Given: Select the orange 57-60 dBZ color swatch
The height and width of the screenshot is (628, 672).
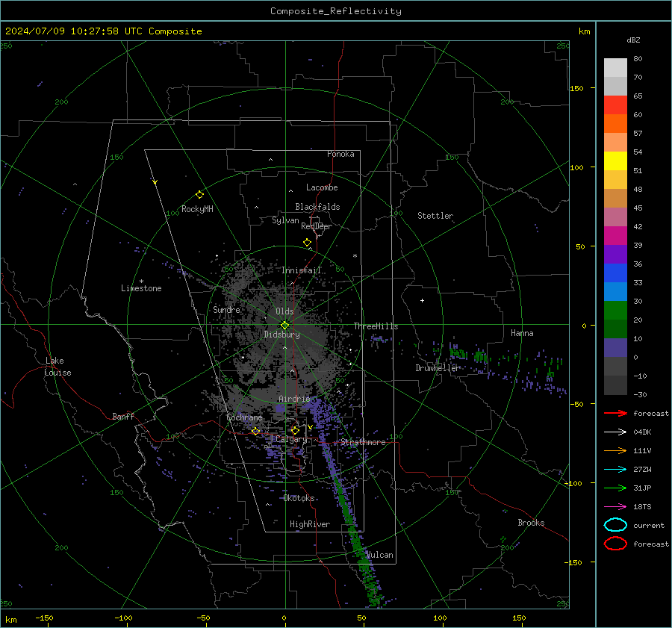Looking at the screenshot, I should point(615,124).
